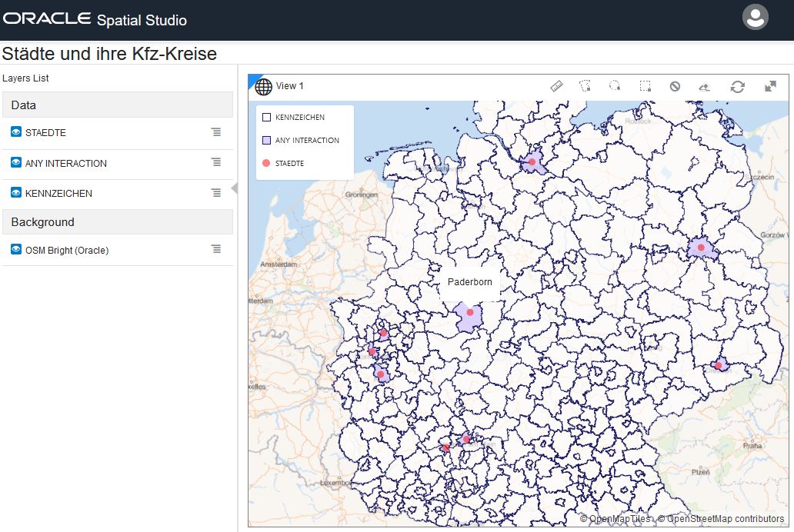Screen dimensions: 794x532
Task: Open the OSM Bright (Oracle) options menu
Action: click(x=216, y=249)
